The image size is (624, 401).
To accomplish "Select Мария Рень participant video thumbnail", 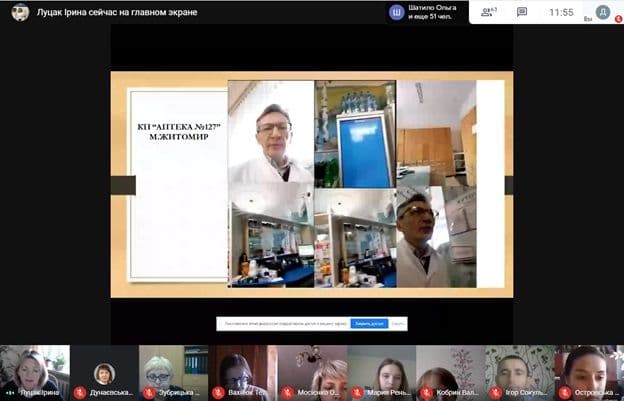I will pyautogui.click(x=381, y=373).
